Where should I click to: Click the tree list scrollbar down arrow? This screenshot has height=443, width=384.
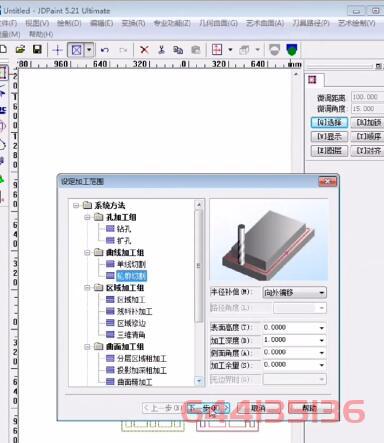[199, 380]
